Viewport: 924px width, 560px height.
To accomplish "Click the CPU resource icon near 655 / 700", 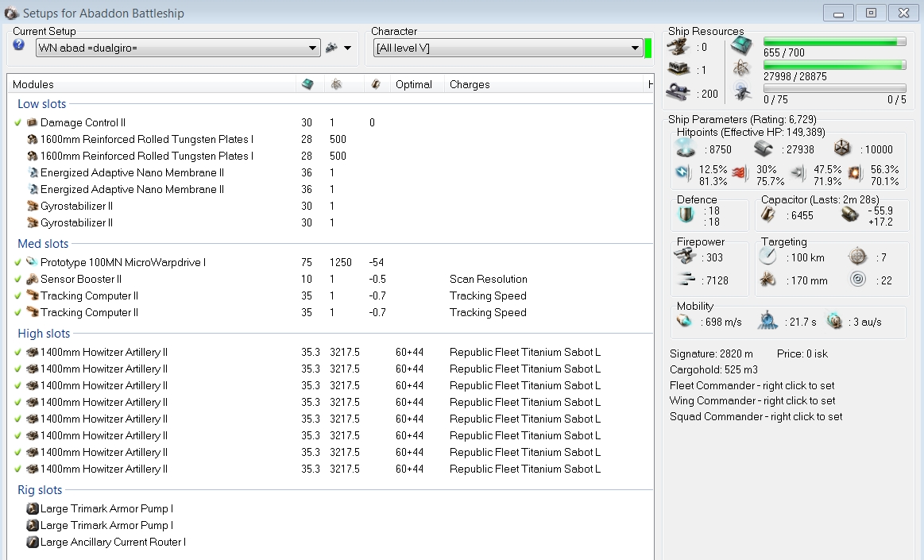I will tap(741, 45).
